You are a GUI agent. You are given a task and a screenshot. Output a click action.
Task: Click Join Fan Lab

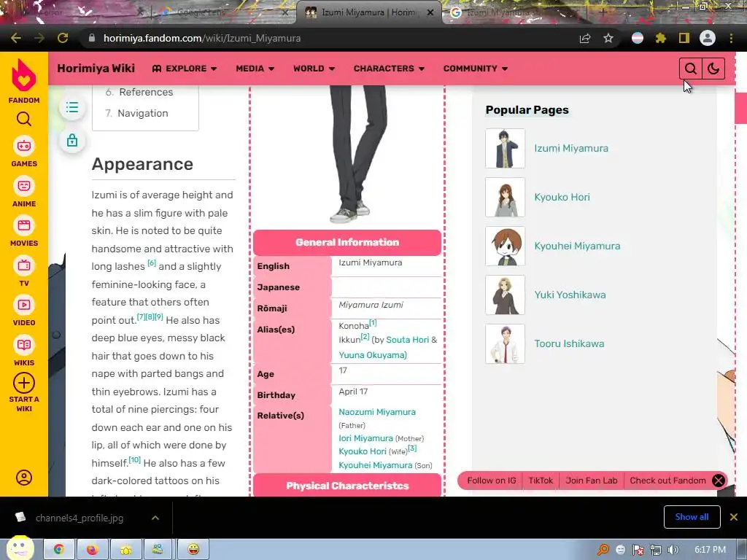591,481
